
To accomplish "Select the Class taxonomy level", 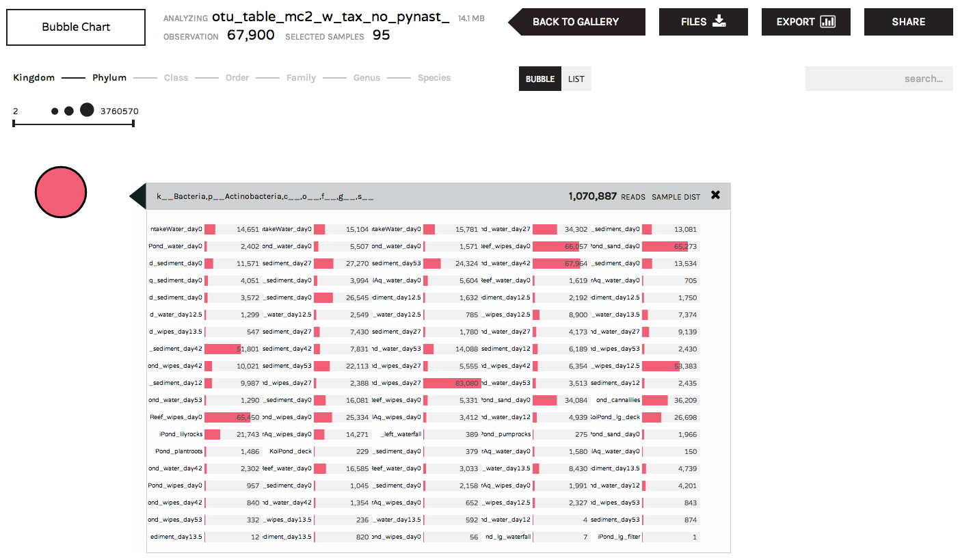I will (176, 78).
